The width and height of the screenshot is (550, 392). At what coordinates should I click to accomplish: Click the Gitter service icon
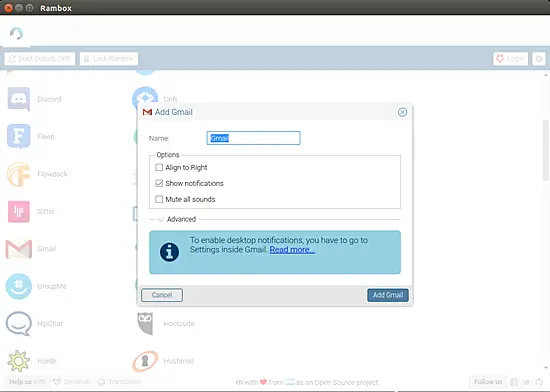tap(19, 211)
